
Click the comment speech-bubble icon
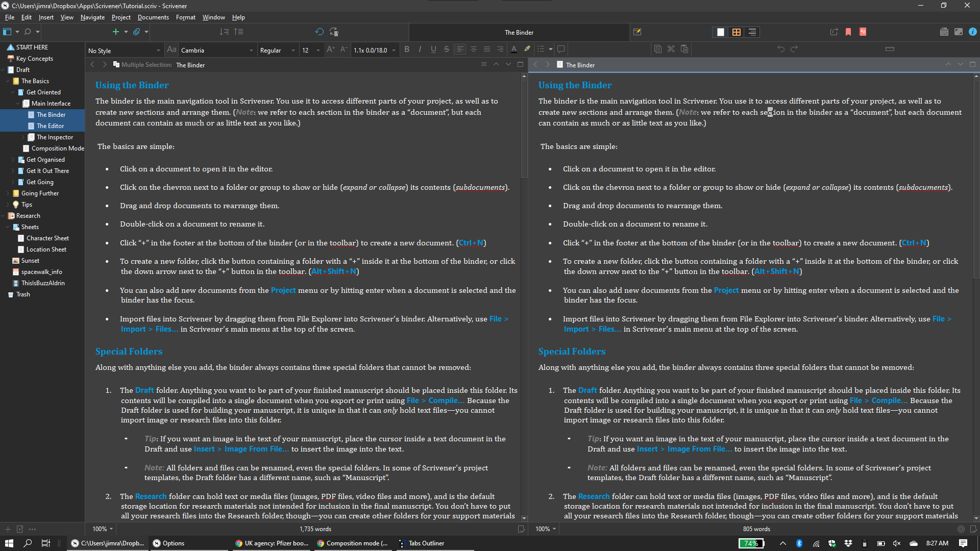tap(561, 49)
